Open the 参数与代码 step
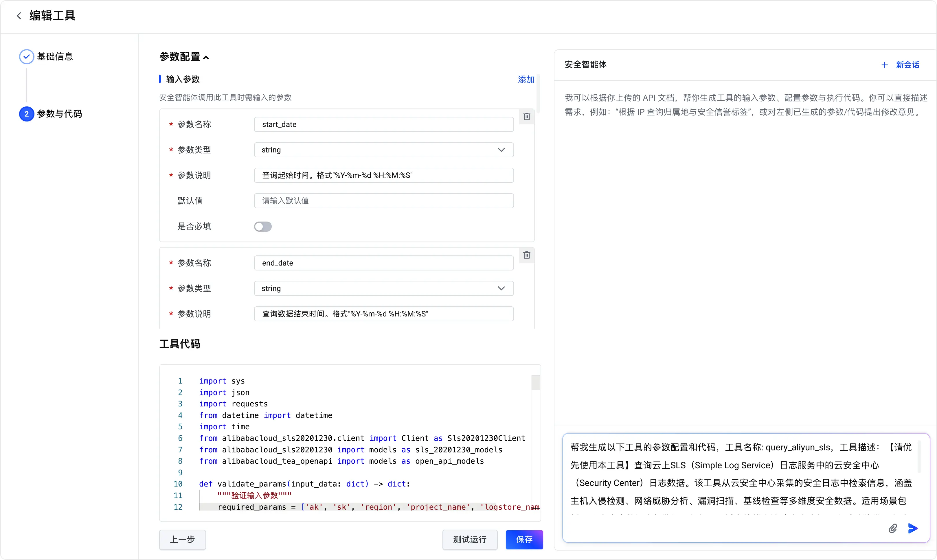Image resolution: width=937 pixels, height=560 pixels. pos(59,114)
